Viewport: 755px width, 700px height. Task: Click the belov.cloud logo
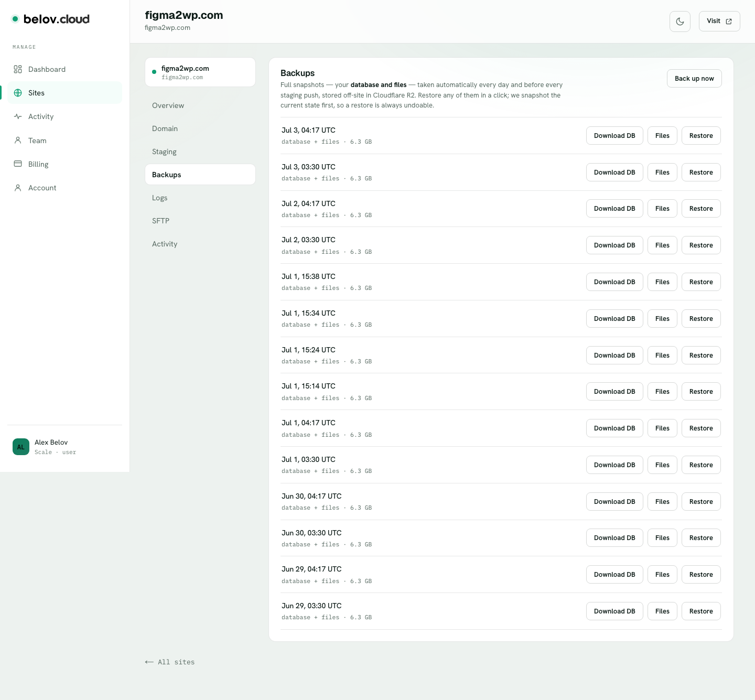[51, 19]
